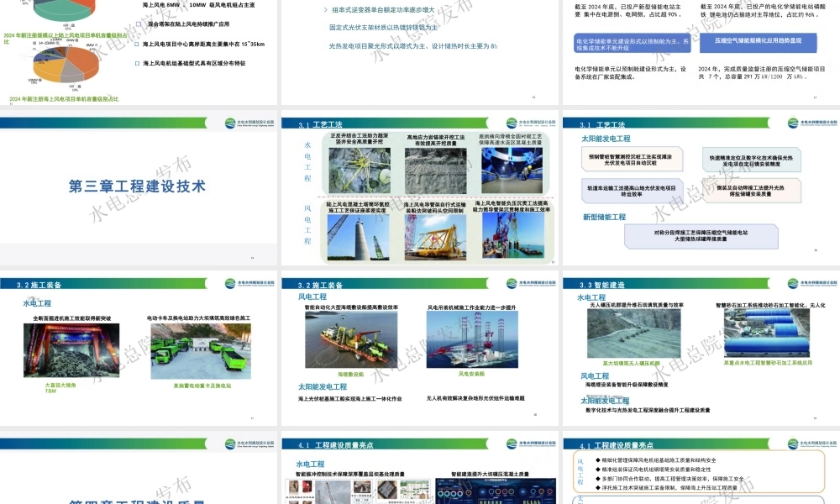This screenshot has width=840, height=504.
Task: Click 水电工程 heading on 3.3 智能建造 slide
Action: point(591,297)
